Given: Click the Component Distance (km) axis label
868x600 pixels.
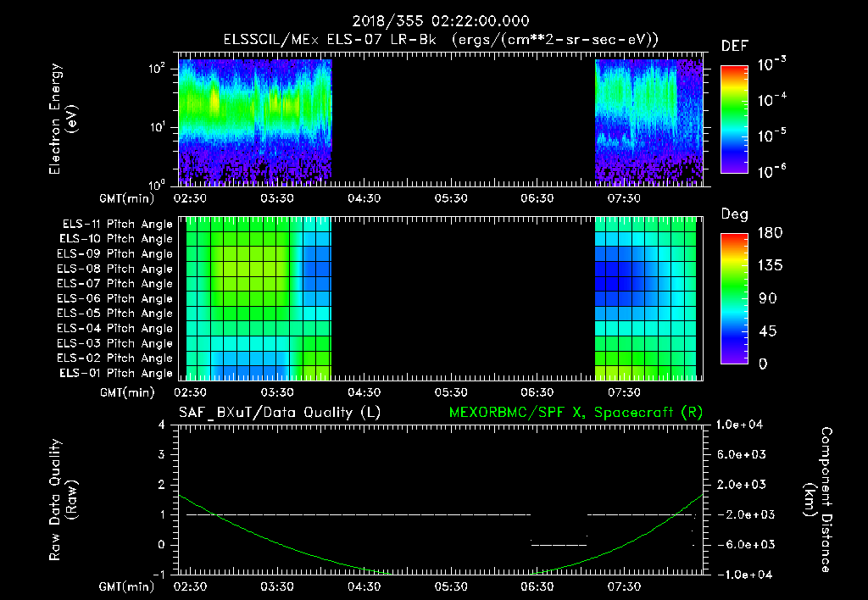Looking at the screenshot, I should click(x=817, y=500).
